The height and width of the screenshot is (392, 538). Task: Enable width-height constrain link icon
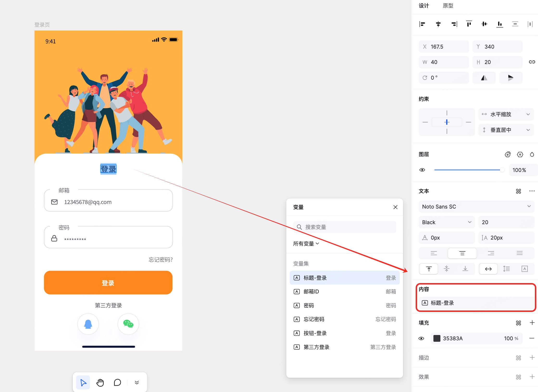coord(532,62)
